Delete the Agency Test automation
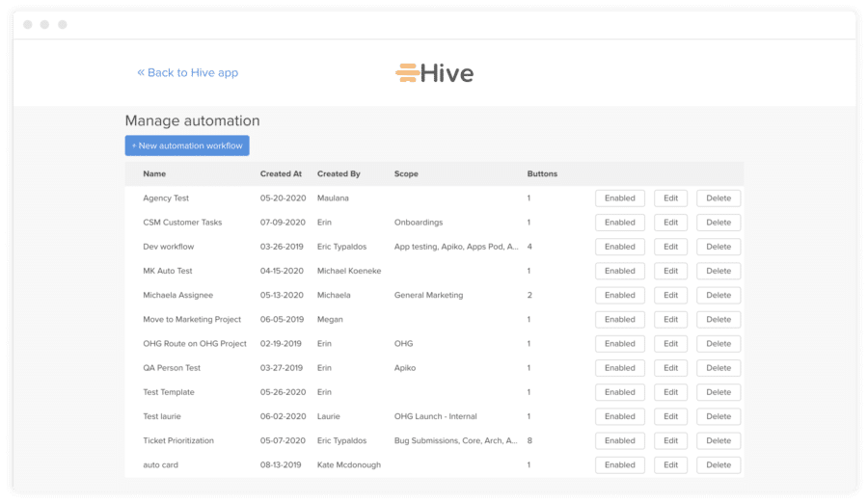 719,198
